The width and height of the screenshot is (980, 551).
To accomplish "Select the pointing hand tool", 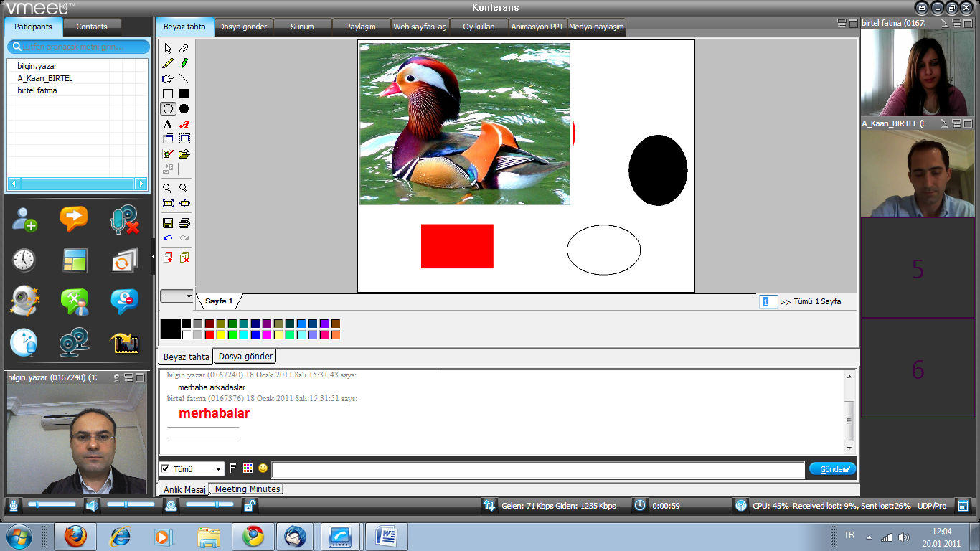I will pyautogui.click(x=168, y=78).
